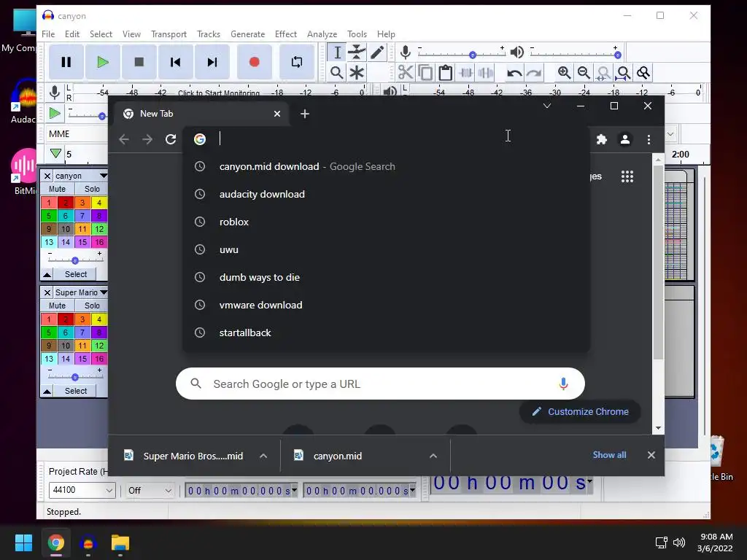Click the canyon track Select button
Screen dimensions: 747x560
(76, 274)
